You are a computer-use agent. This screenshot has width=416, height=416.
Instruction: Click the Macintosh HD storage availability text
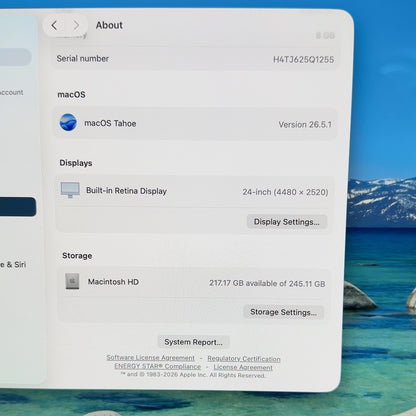point(267,284)
